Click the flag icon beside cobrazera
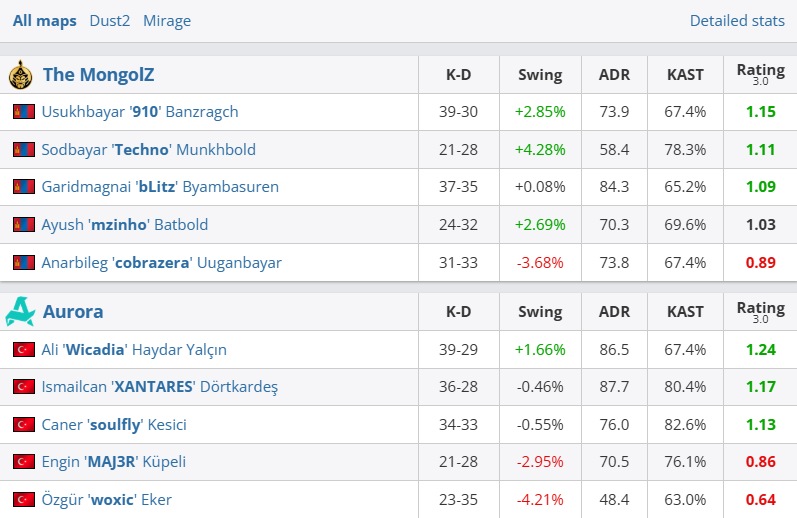Viewport: 797px width, 518px height. pyautogui.click(x=24, y=263)
